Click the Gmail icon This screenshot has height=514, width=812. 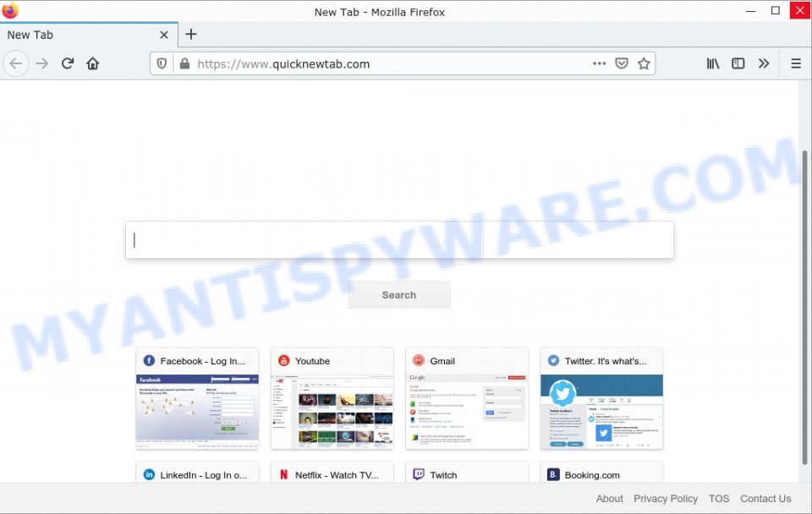(x=419, y=361)
